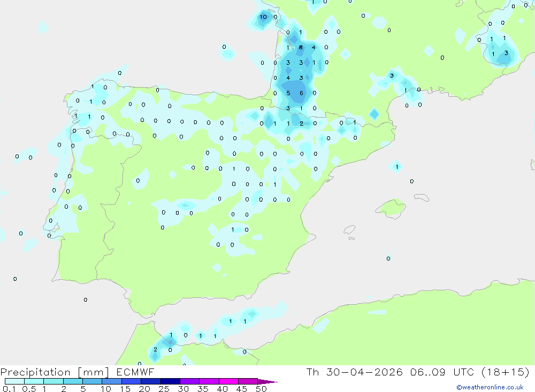Click the '8' precipitation value on the map
Viewport: 535px width, 392px height.
pos(301,48)
